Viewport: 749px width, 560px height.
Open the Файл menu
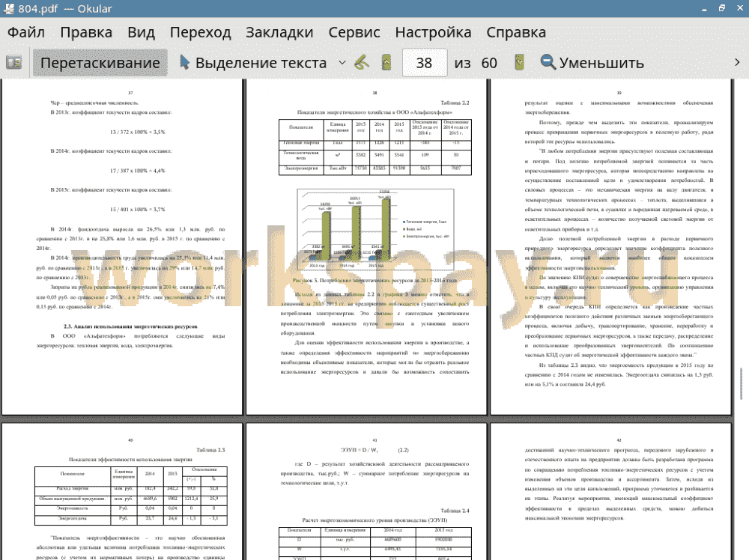coord(26,32)
